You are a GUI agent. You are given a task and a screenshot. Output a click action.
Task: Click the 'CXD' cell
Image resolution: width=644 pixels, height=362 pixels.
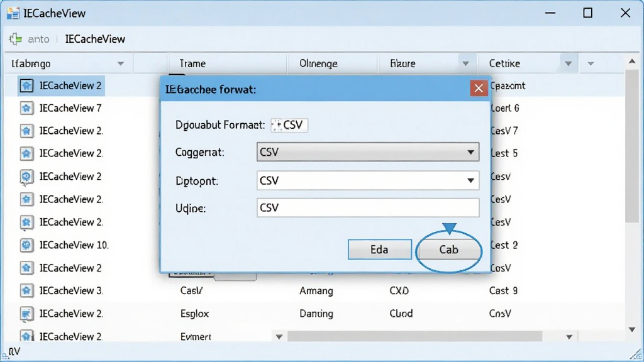click(399, 290)
